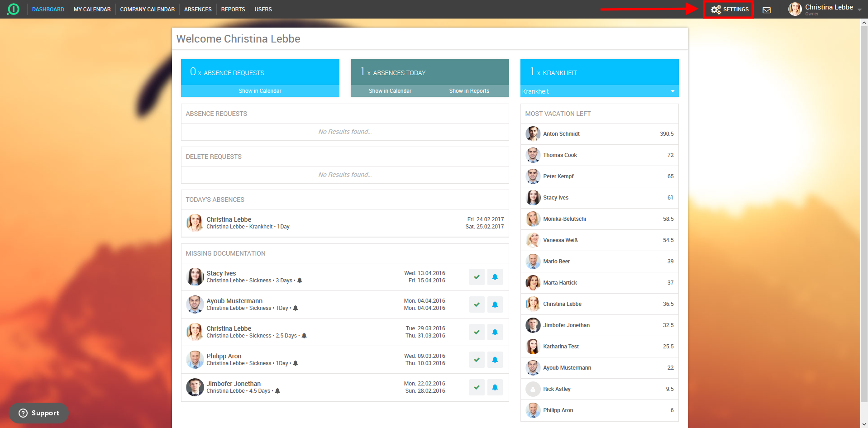Open the Reports menu item
The image size is (868, 428).
[233, 10]
